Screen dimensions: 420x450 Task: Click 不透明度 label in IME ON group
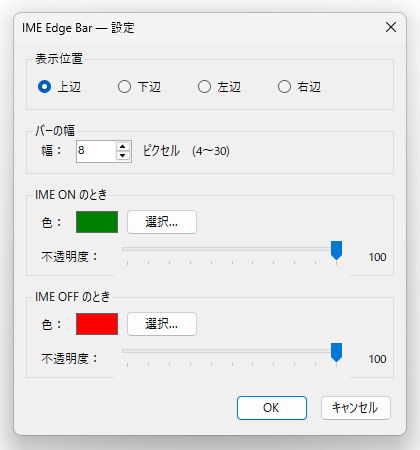point(69,257)
